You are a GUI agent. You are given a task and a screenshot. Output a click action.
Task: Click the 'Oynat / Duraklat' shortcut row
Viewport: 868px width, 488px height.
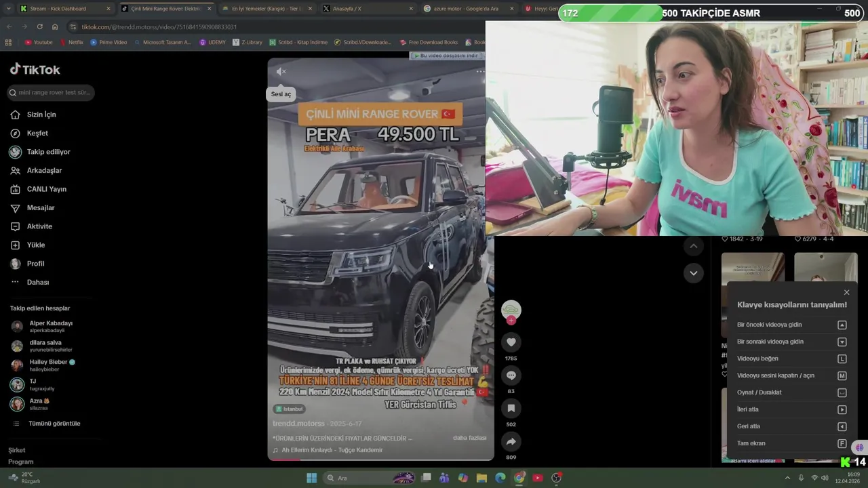point(791,392)
